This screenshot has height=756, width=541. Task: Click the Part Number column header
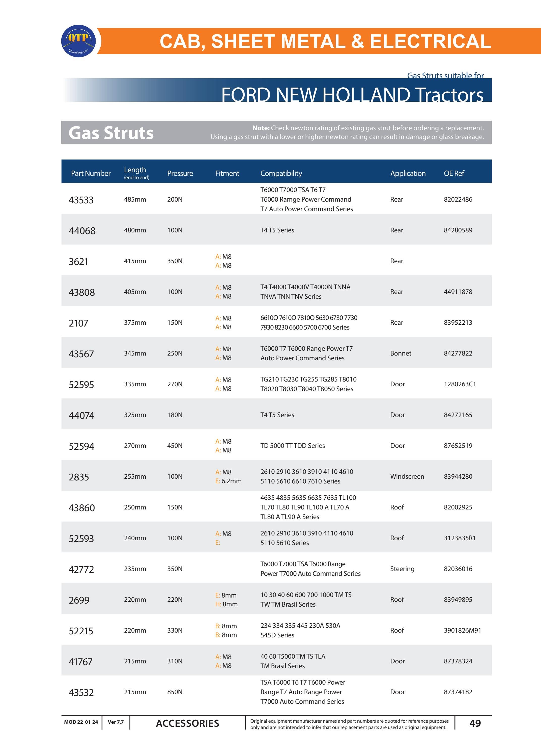[91, 173]
